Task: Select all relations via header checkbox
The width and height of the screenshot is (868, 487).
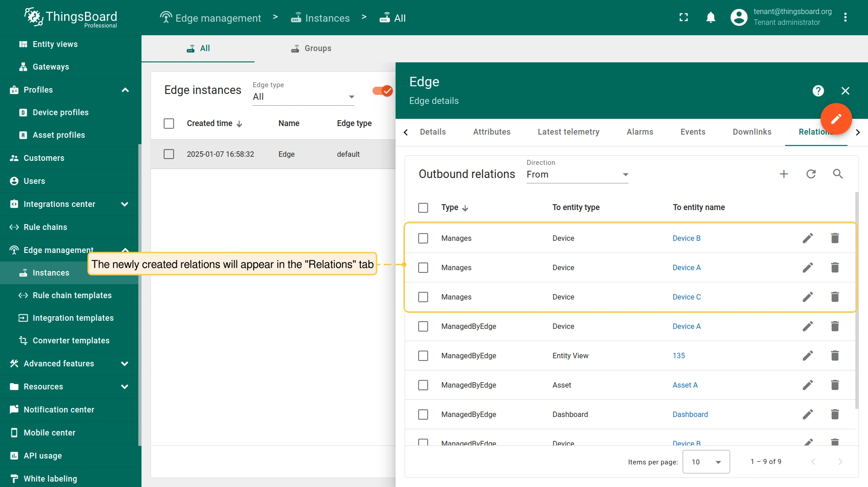Action: pos(423,207)
